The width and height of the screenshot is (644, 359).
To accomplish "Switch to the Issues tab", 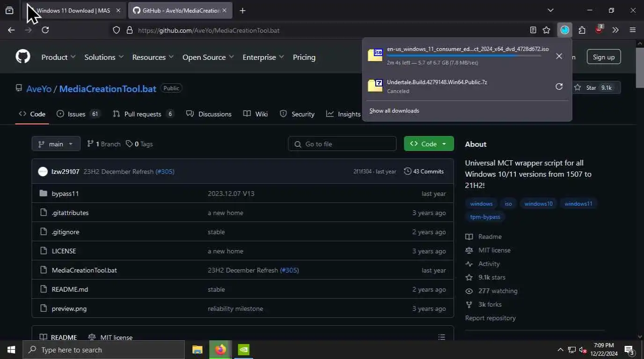I will pyautogui.click(x=78, y=114).
